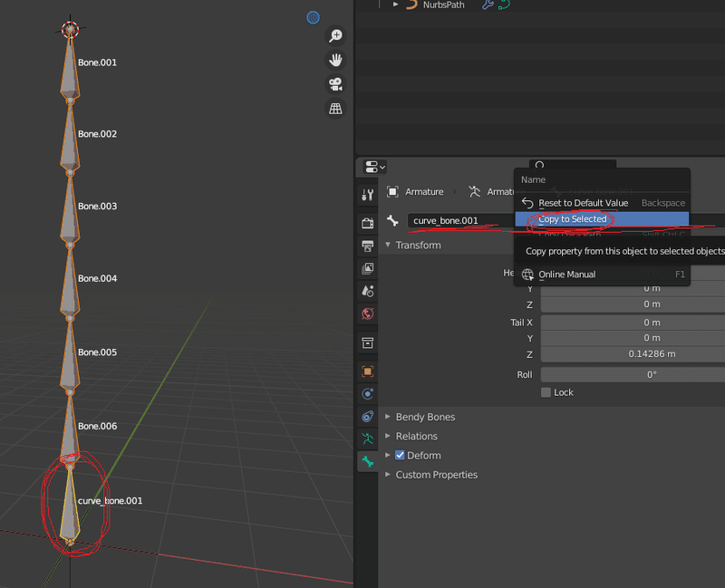Edit the curve_bone.001 name field
The width and height of the screenshot is (725, 588).
pyautogui.click(x=461, y=220)
